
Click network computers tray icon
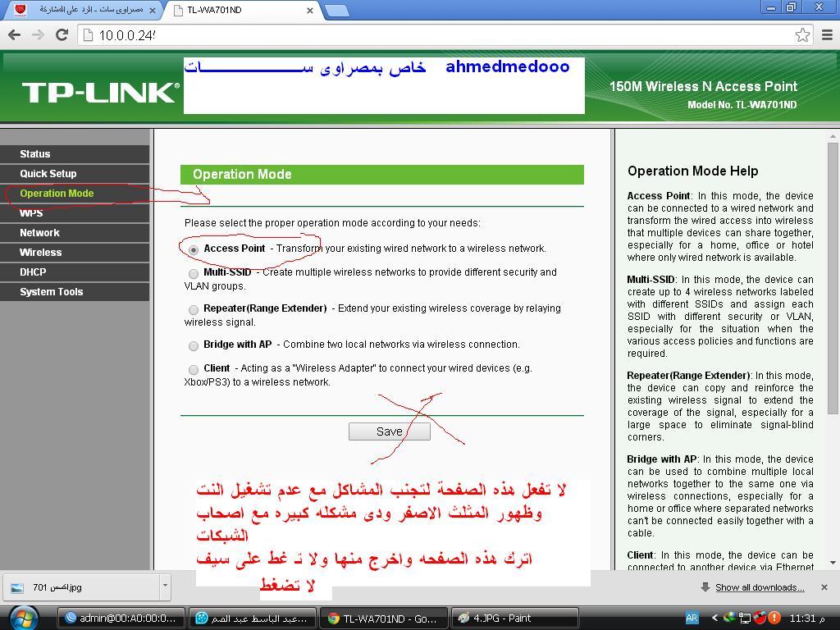click(x=744, y=619)
